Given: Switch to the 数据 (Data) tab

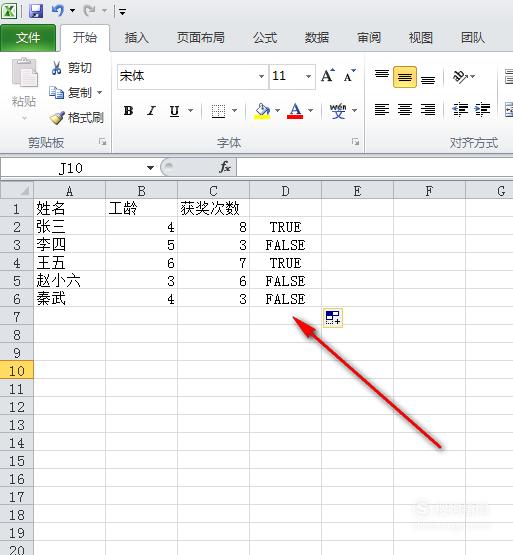Looking at the screenshot, I should click(317, 38).
